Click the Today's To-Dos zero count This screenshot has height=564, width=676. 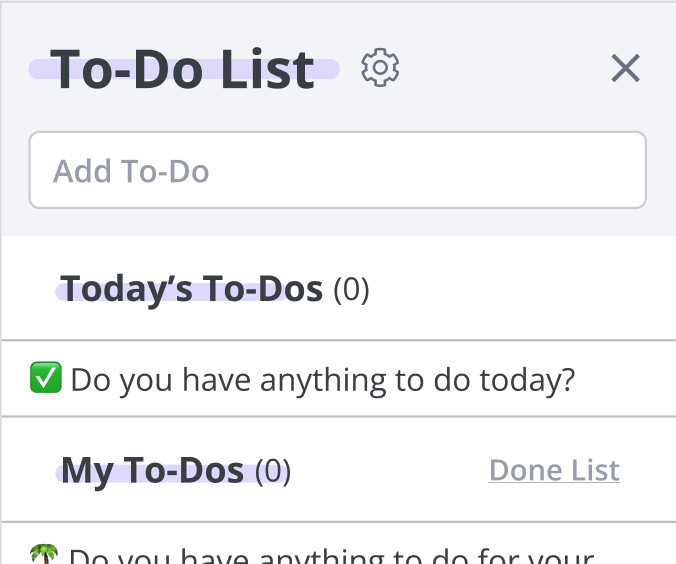(351, 290)
